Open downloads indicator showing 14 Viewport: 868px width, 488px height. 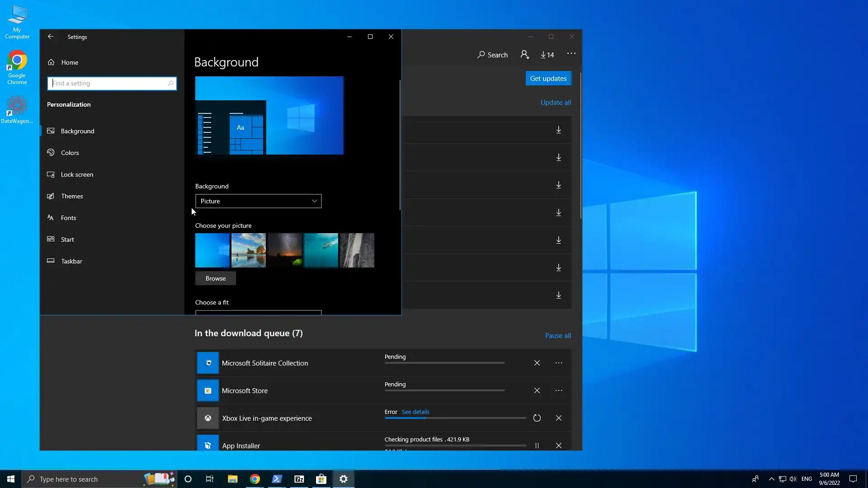(x=547, y=55)
